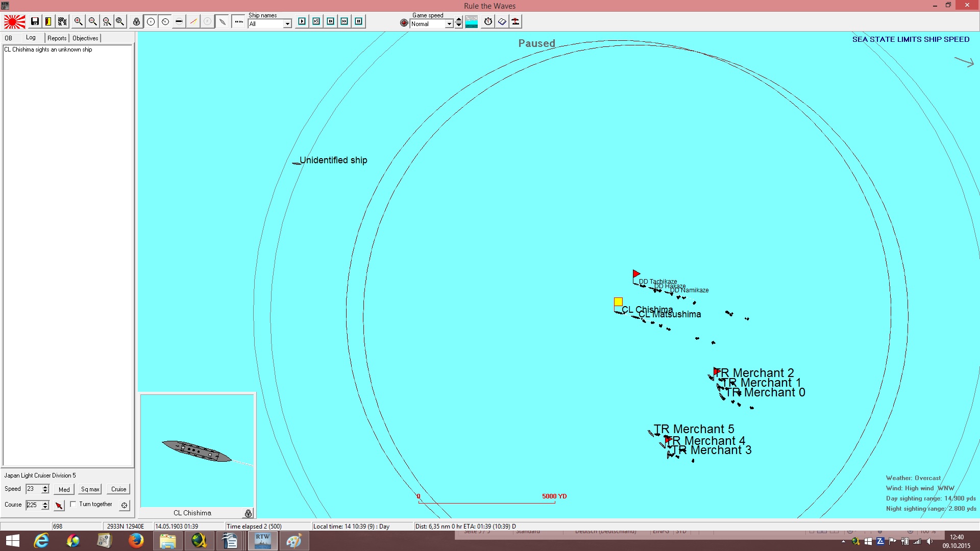Open the book log icon
The height and width of the screenshot is (551, 980).
(502, 21)
